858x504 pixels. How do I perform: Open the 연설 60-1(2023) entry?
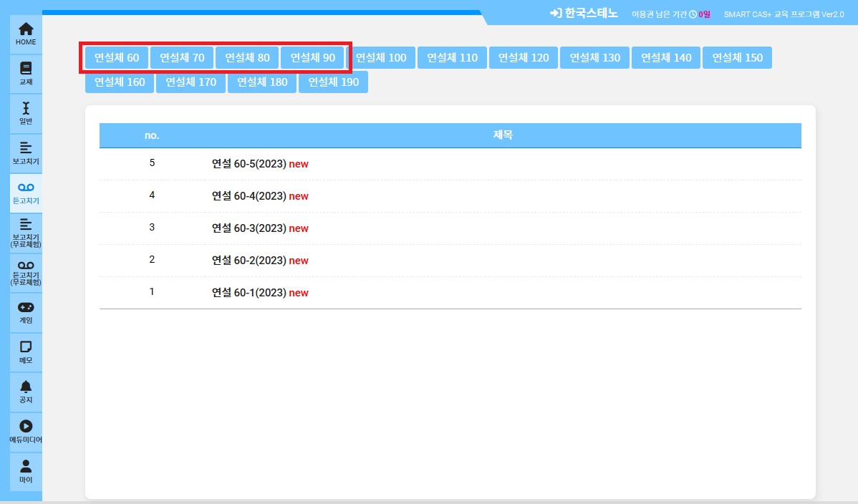[249, 293]
